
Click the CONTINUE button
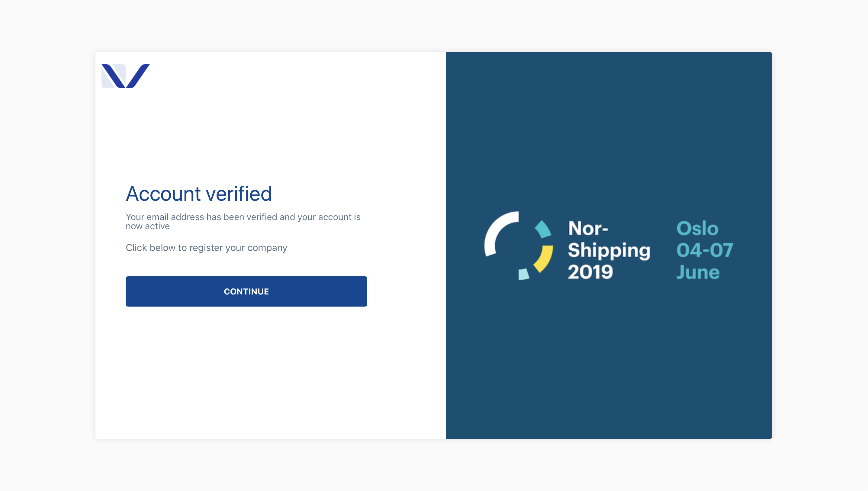tap(246, 291)
